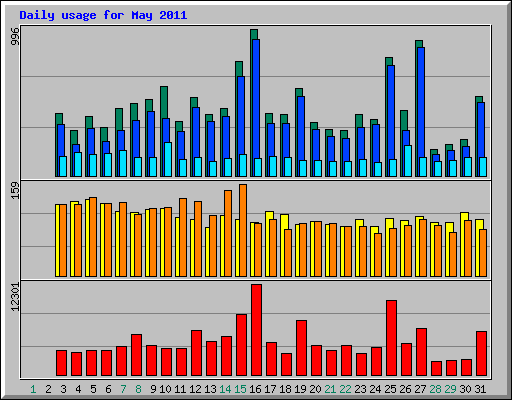Viewport: 512px width, 400px height.
Task: Select day label 12
Action: [x=195, y=389]
